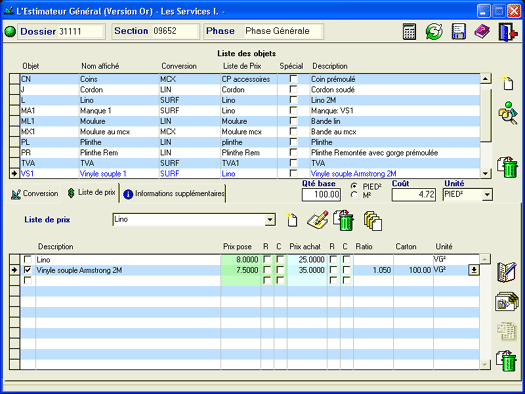Click the Coût field showing 4.72
Image resolution: width=525 pixels, height=394 pixels.
[414, 194]
